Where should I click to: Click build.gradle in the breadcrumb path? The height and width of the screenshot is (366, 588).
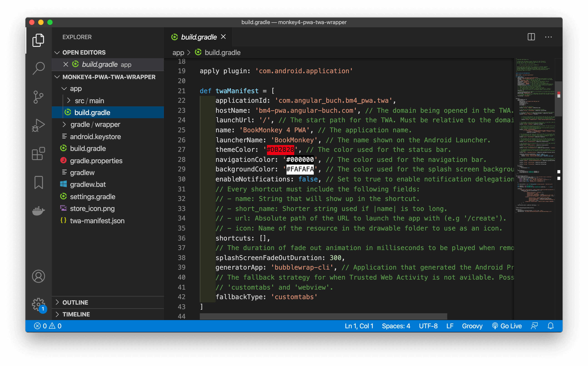(x=222, y=53)
